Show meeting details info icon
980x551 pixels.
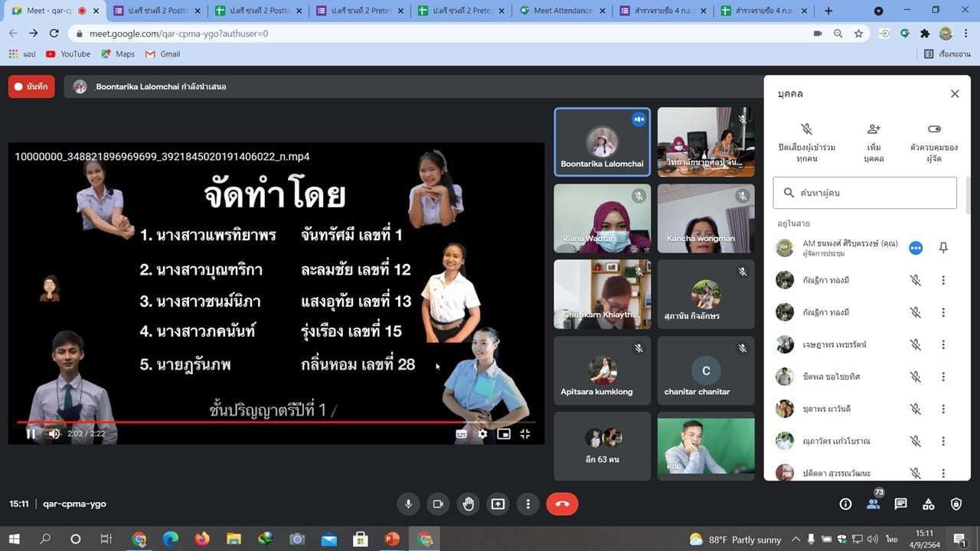point(845,504)
